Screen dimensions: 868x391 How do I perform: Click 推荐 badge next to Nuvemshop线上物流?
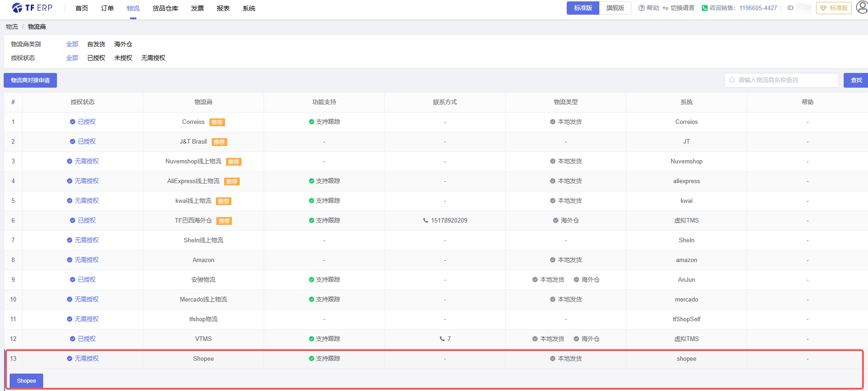pos(234,162)
